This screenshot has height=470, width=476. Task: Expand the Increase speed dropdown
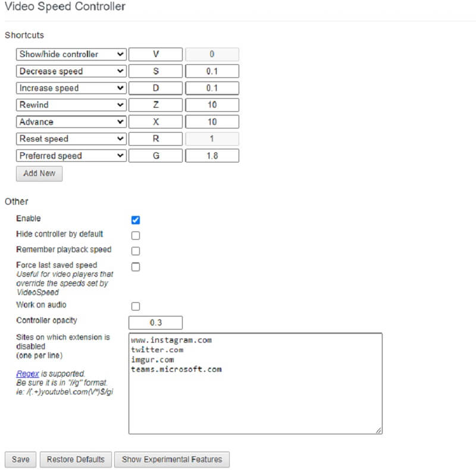tap(70, 88)
